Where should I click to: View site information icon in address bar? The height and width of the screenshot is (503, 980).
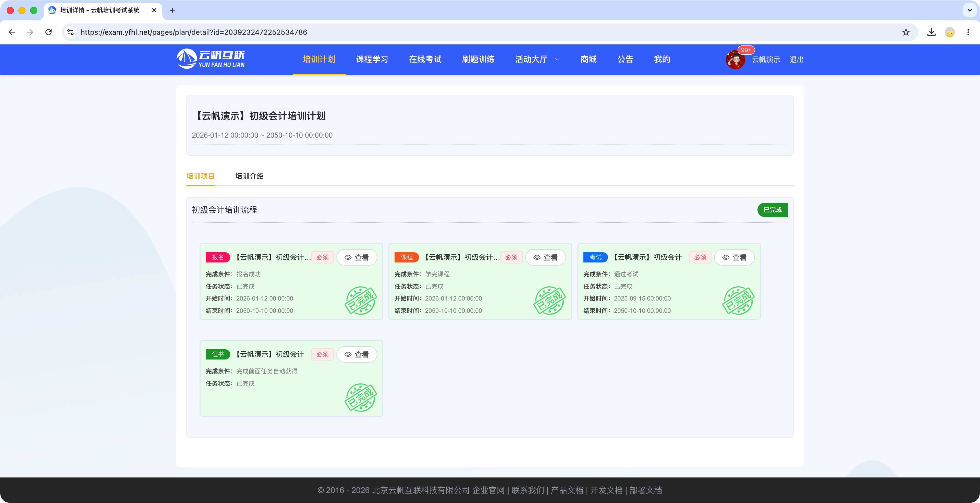70,32
